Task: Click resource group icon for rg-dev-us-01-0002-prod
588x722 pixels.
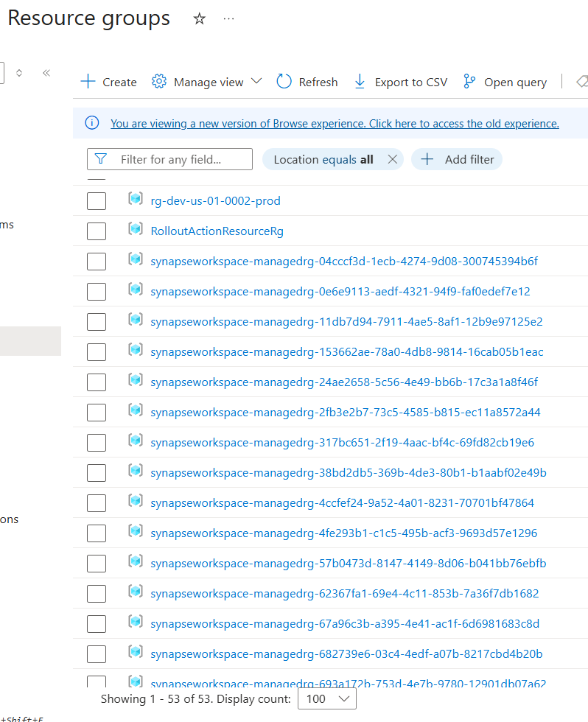Action: [136, 199]
